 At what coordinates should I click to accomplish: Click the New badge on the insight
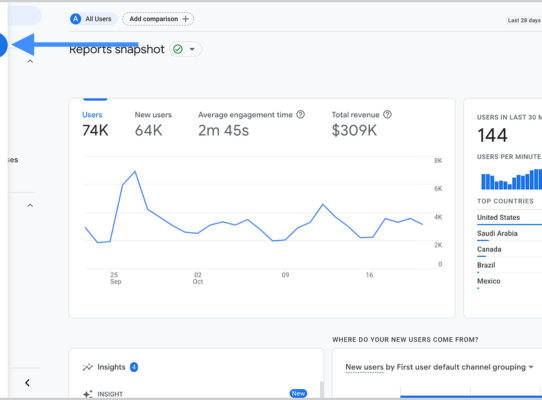pyautogui.click(x=298, y=393)
